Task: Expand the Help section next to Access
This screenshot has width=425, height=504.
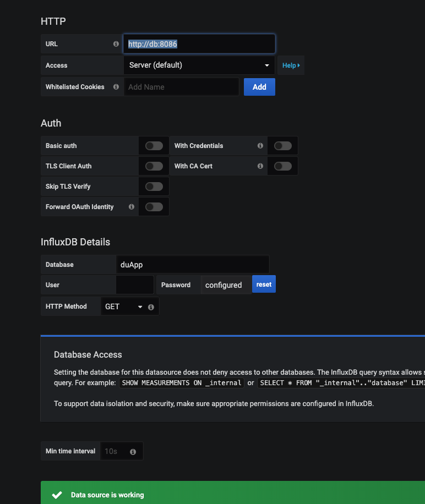Action: [291, 65]
